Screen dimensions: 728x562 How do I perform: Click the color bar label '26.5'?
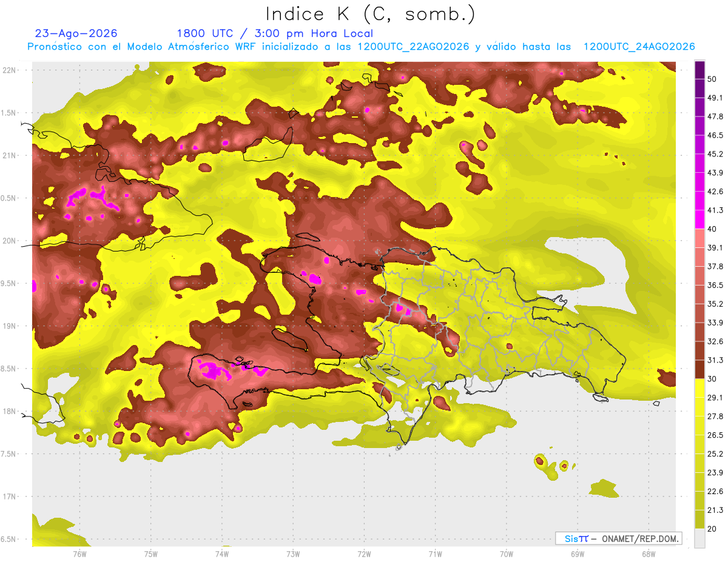click(x=715, y=435)
